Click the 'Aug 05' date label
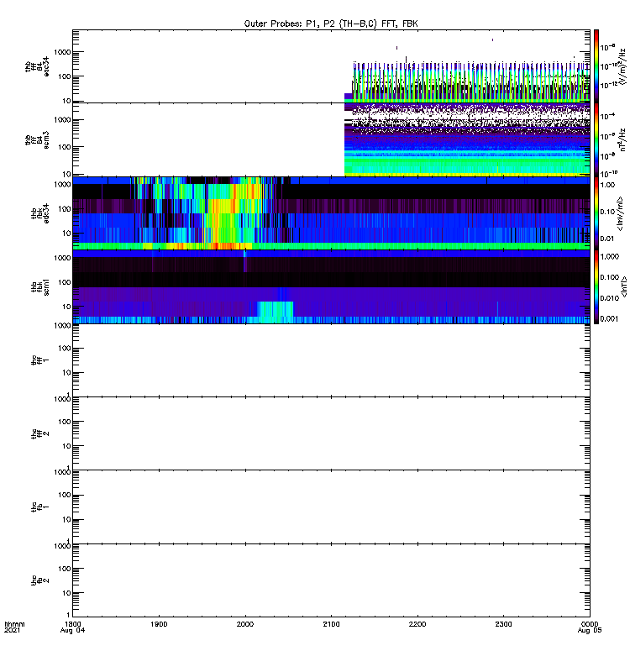 click(590, 631)
